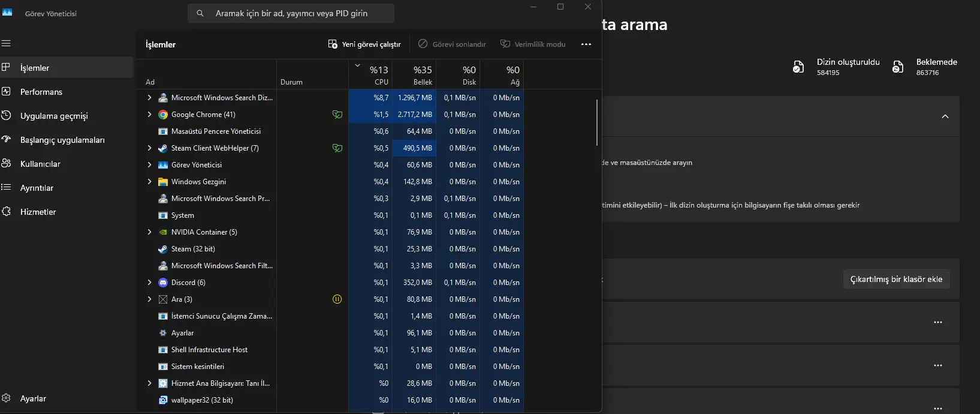Open Task Manager Ayarlar at sidebar bottom
Screen dimensions: 980x414
(67, 398)
